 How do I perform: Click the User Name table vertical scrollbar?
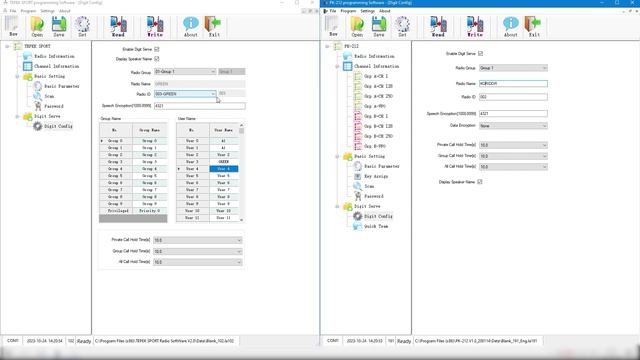(x=242, y=172)
